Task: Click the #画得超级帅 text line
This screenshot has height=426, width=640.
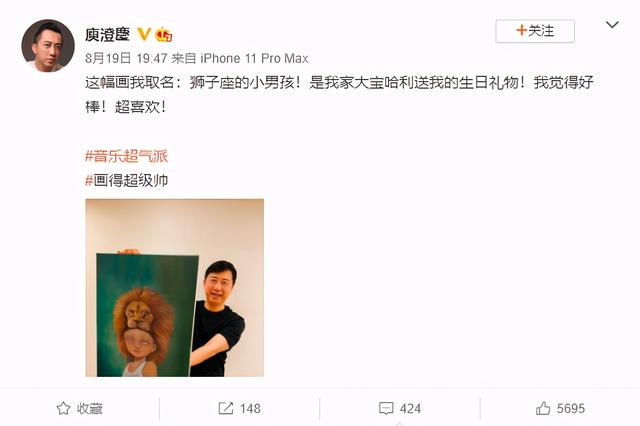Action: (127, 180)
